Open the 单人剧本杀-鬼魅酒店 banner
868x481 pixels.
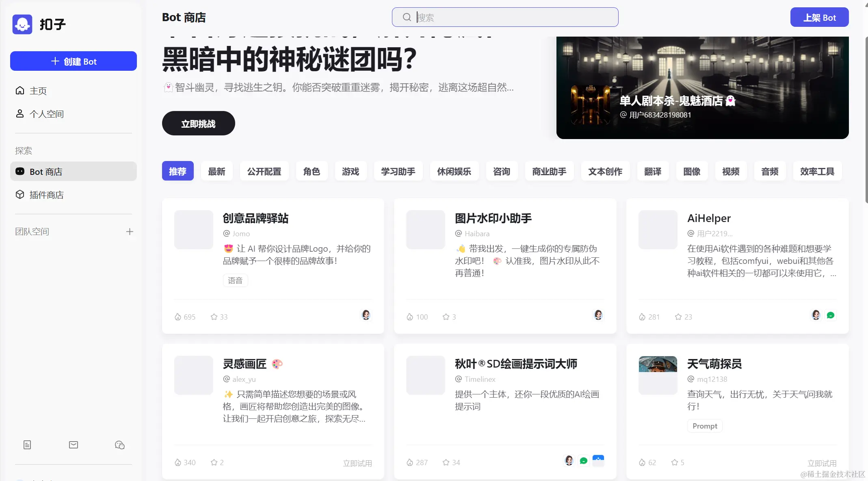[x=702, y=87]
